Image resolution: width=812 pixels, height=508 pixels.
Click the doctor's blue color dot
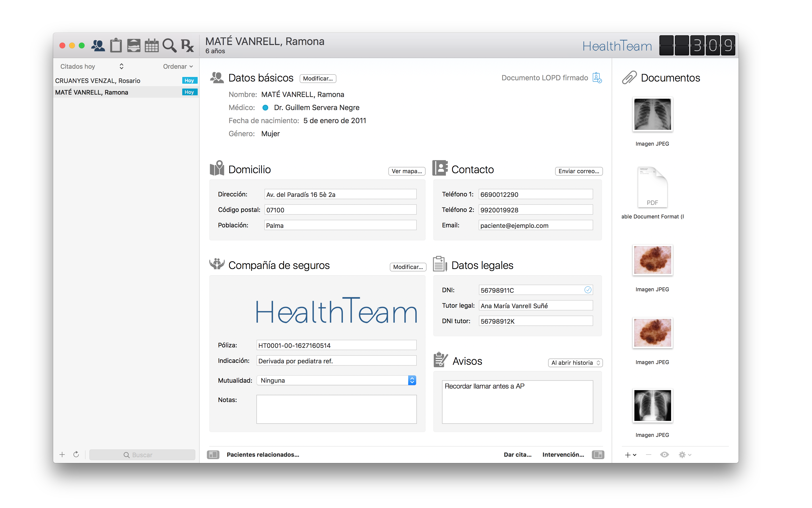(x=265, y=107)
